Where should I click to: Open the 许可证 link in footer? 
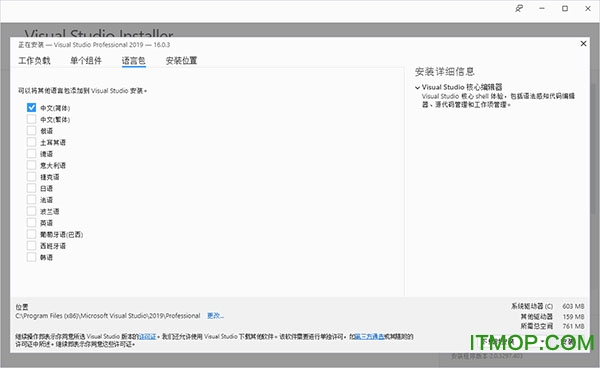coord(147,337)
